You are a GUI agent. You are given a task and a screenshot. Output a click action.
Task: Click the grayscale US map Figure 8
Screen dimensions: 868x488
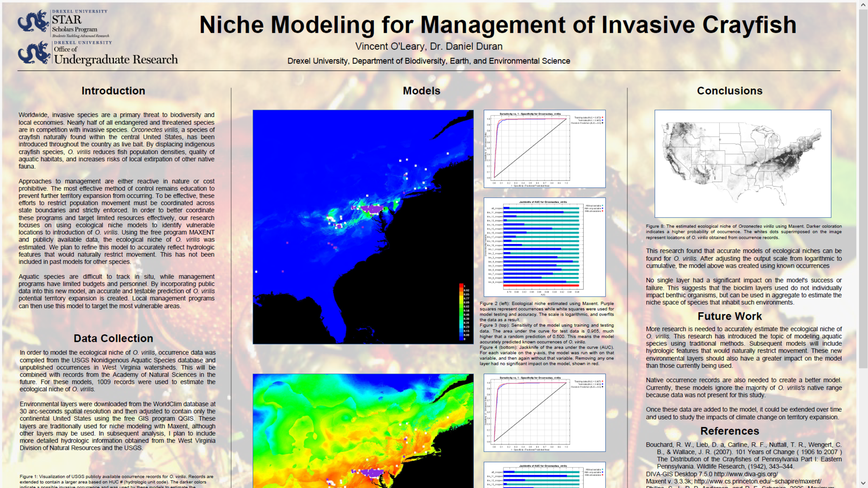click(743, 164)
